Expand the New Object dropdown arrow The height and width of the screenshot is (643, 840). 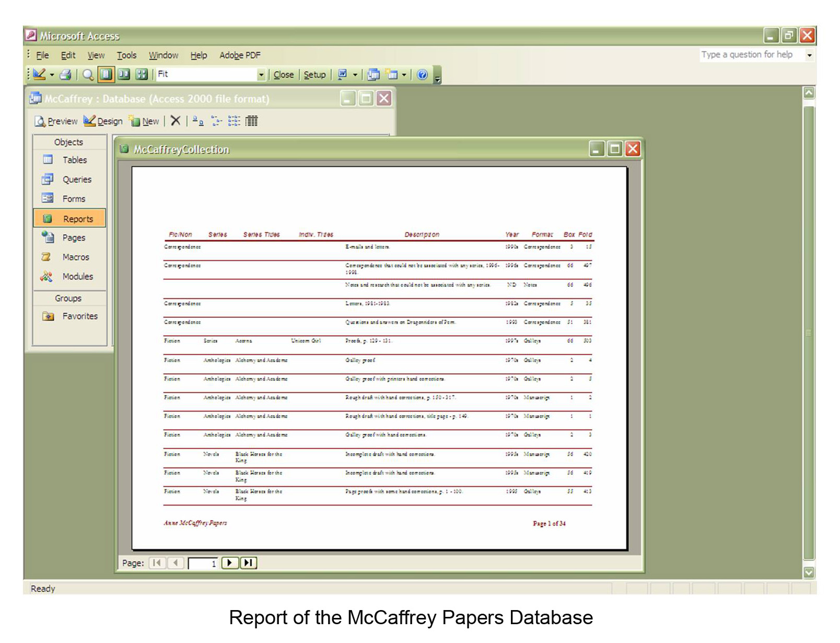pyautogui.click(x=404, y=75)
